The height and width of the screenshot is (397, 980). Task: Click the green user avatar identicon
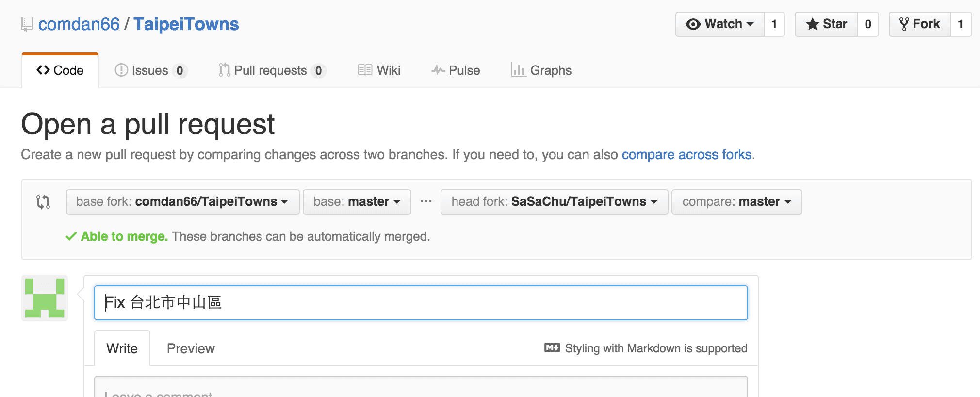tap(45, 298)
